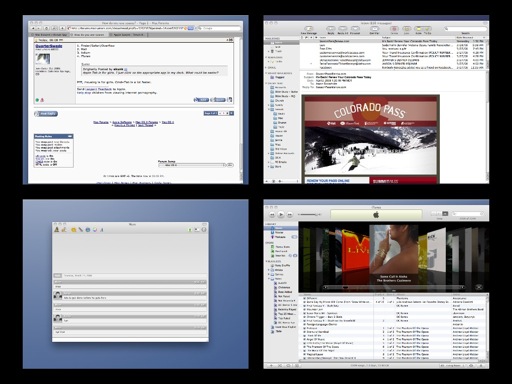Uncheck the Overture/Hannibal song checkbox

coord(304,332)
